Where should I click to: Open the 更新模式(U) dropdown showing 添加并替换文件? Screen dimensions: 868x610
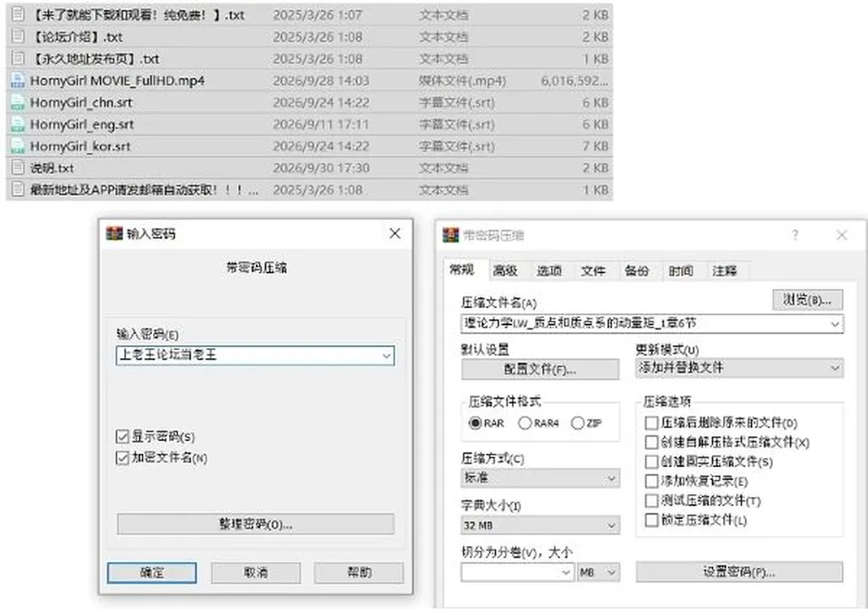(740, 368)
